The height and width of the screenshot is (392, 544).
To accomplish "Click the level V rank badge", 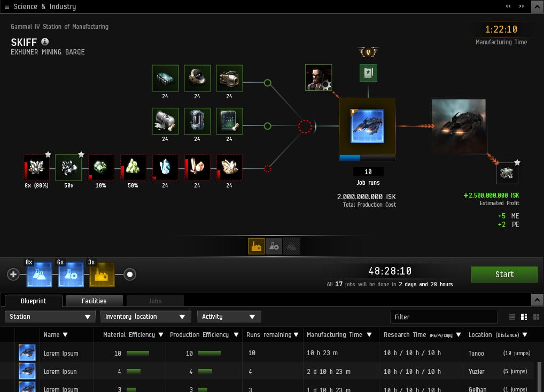I will 368,52.
